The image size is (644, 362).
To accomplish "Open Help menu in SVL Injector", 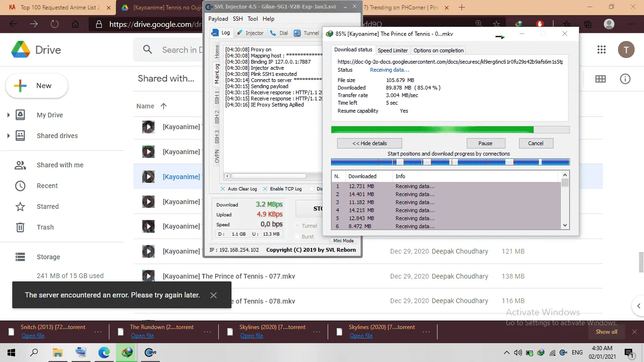I will click(x=268, y=19).
